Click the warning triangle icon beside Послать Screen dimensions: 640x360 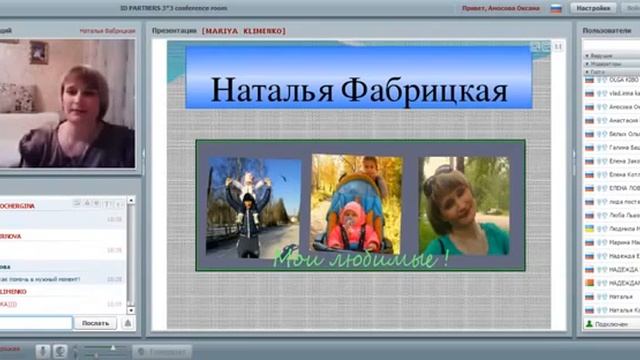pyautogui.click(x=128, y=323)
